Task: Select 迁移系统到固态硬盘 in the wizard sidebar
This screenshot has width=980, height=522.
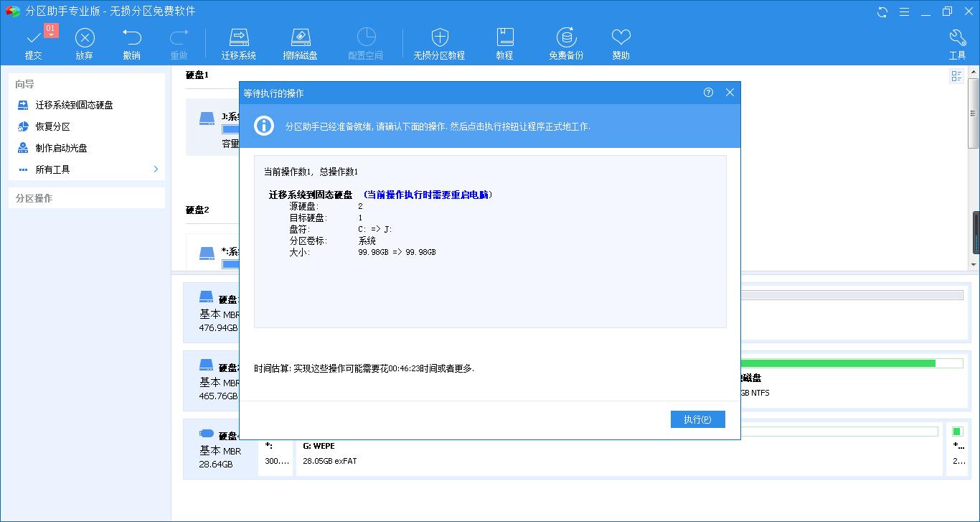Action: tap(79, 106)
